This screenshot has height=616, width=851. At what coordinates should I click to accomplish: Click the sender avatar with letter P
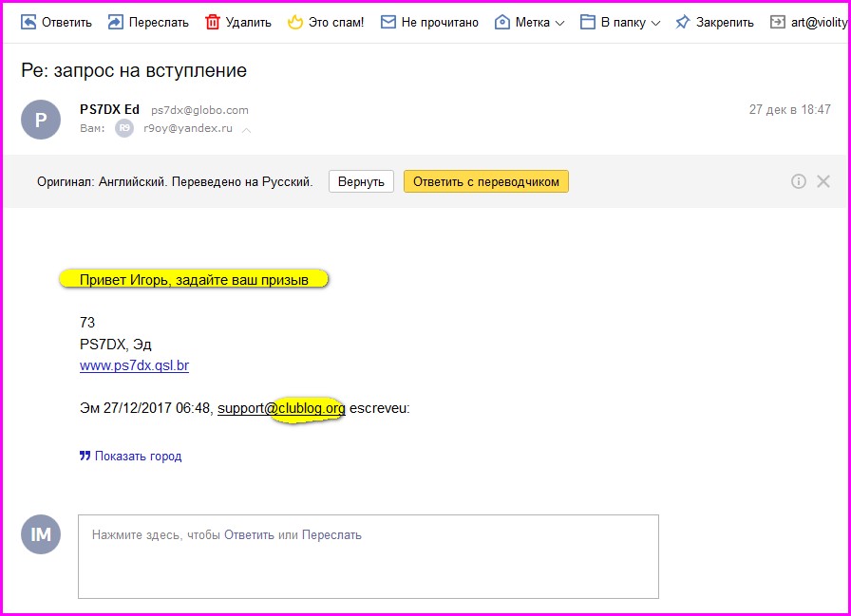(41, 120)
